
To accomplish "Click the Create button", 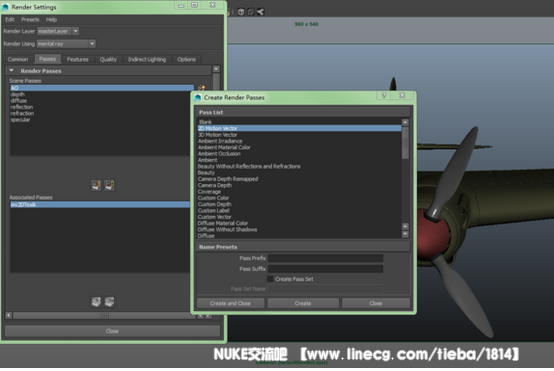I will 303,304.
